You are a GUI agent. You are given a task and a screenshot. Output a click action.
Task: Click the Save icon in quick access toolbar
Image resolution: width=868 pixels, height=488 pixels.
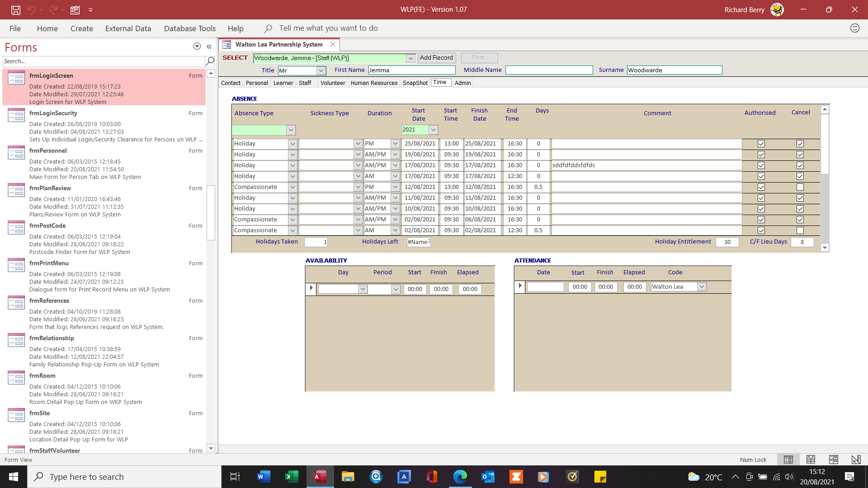click(x=16, y=9)
